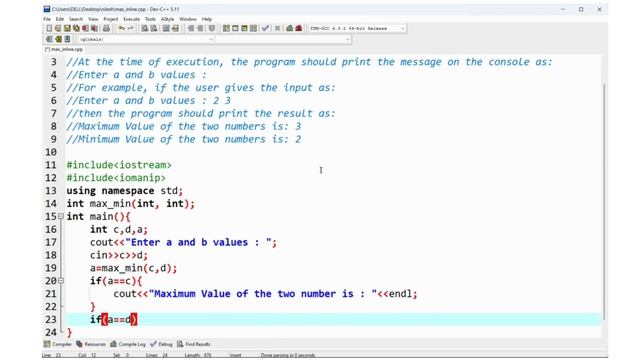Click the Compiler tab icon at bottom
This screenshot has height=360, width=640.
(x=47, y=344)
